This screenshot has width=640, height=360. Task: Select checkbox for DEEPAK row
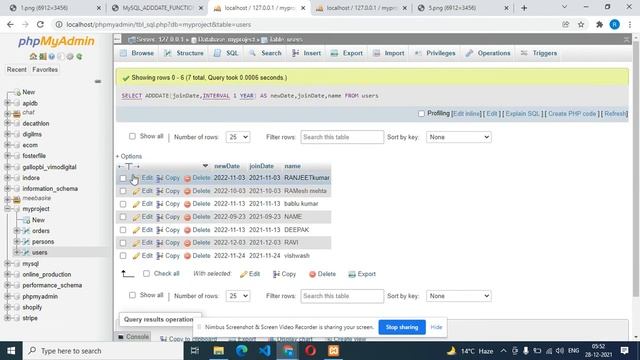pos(123,230)
